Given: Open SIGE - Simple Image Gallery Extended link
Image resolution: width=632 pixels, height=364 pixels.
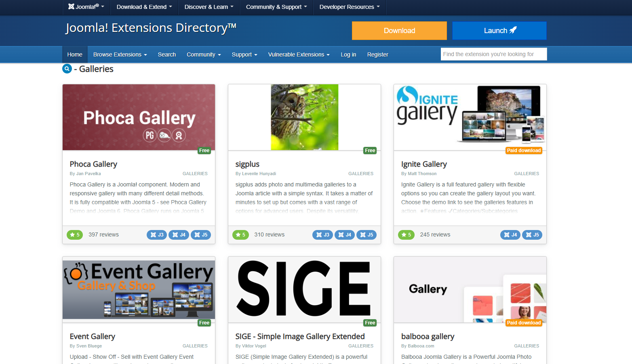Looking at the screenshot, I should click(x=300, y=337).
